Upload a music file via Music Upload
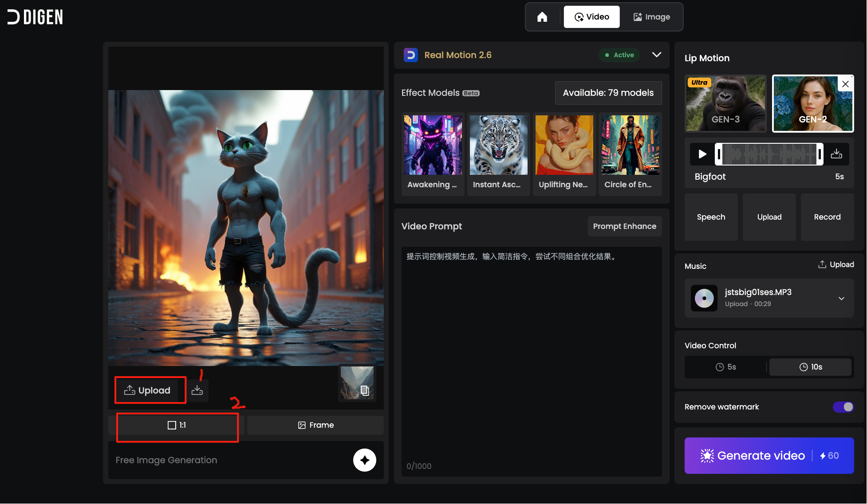867x504 pixels. tap(836, 264)
